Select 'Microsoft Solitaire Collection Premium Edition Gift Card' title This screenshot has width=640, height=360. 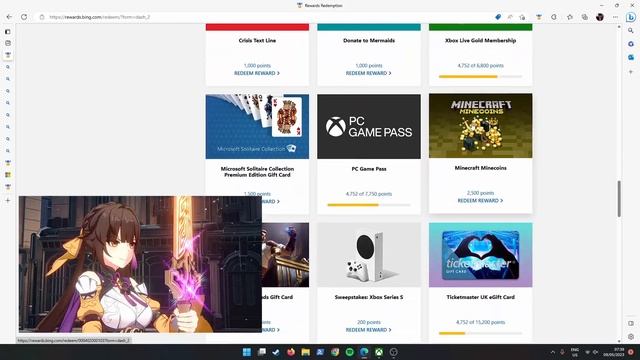(257, 171)
